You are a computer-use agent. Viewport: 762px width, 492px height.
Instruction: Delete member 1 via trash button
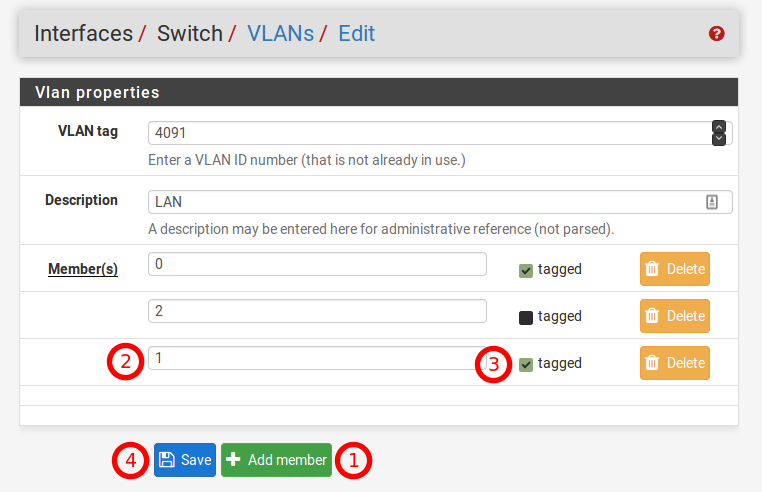coord(675,363)
